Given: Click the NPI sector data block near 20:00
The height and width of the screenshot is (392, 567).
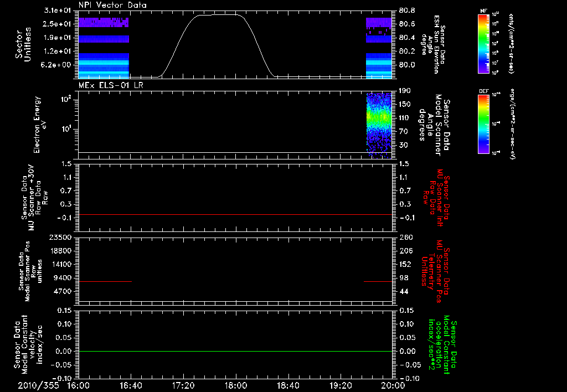Looking at the screenshot, I should (x=379, y=48).
